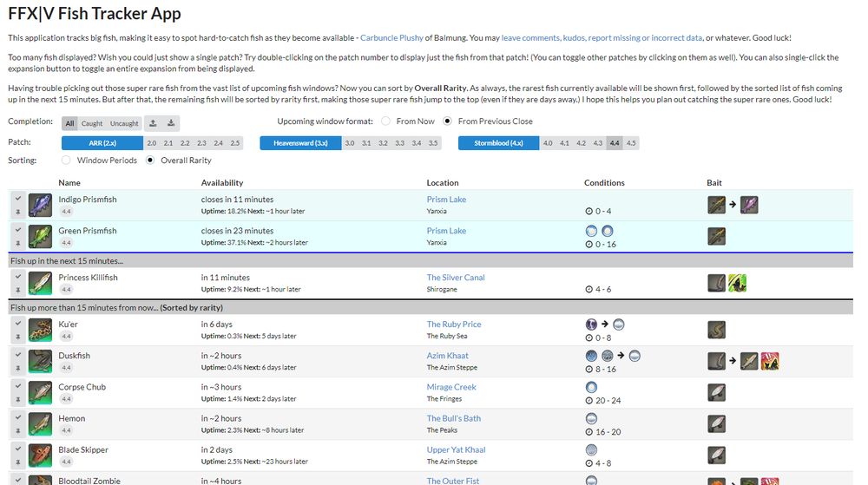Mark Ku'er as caught

click(x=18, y=324)
